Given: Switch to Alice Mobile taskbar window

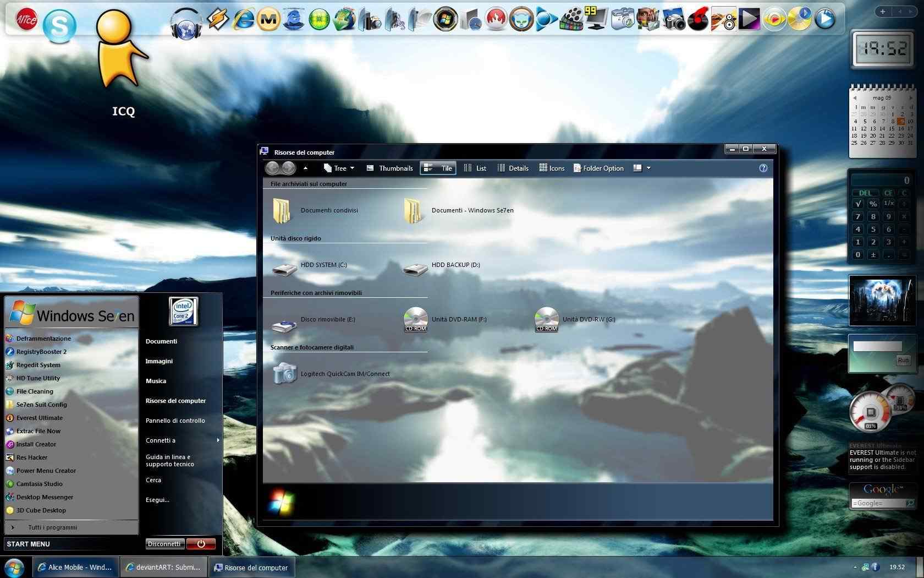Looking at the screenshot, I should (75, 567).
